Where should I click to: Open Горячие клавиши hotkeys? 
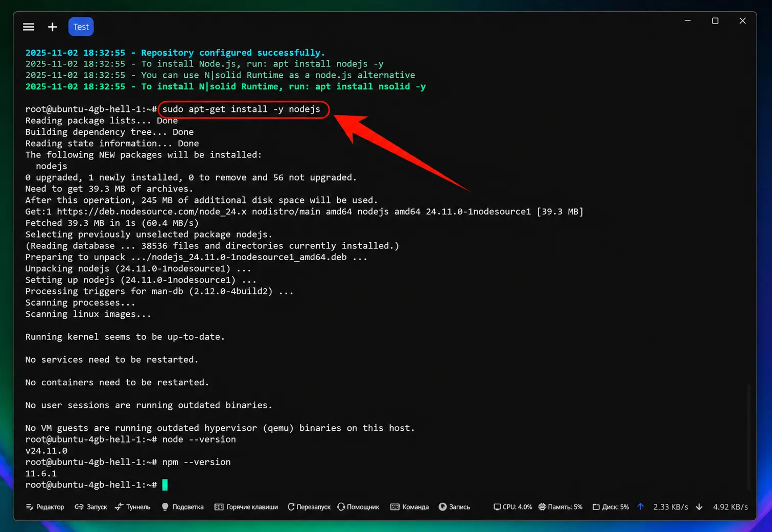click(246, 507)
